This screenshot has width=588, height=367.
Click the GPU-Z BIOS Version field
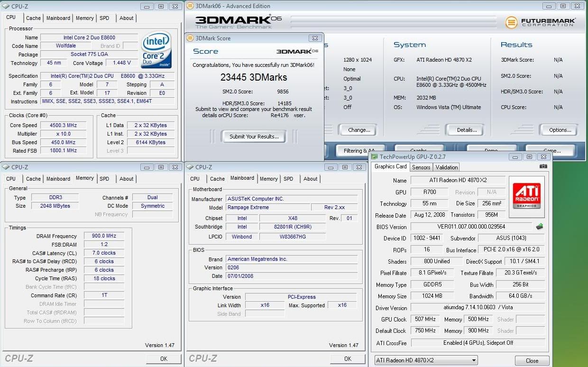click(471, 227)
